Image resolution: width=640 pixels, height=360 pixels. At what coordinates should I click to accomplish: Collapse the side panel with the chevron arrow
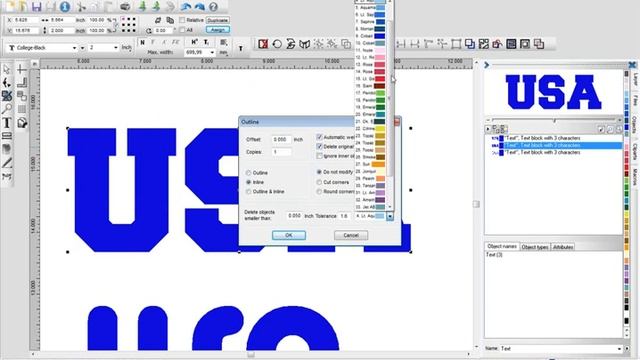[487, 64]
